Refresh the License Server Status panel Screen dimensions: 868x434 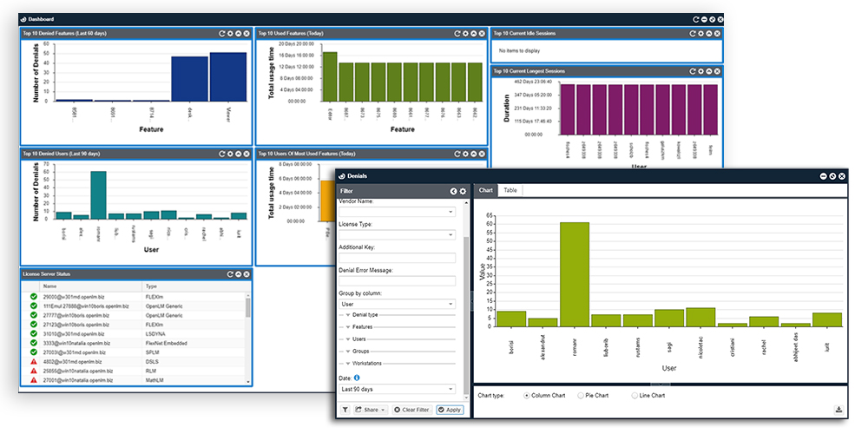pyautogui.click(x=228, y=274)
